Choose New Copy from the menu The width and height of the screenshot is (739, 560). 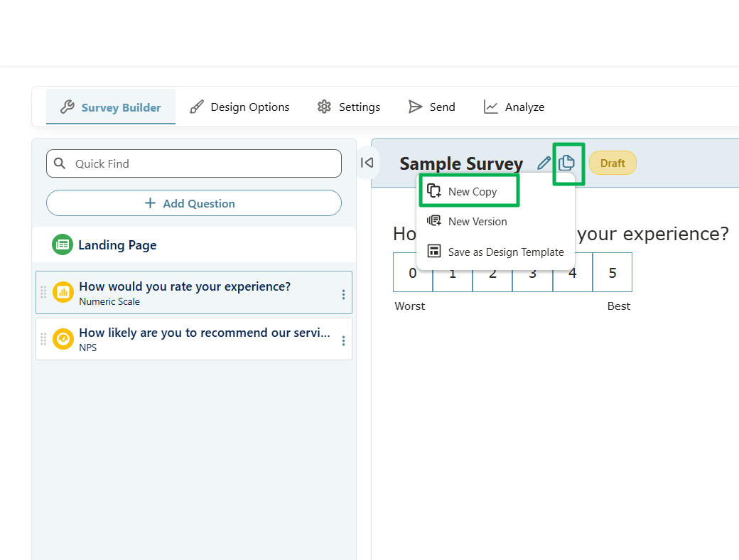click(470, 191)
